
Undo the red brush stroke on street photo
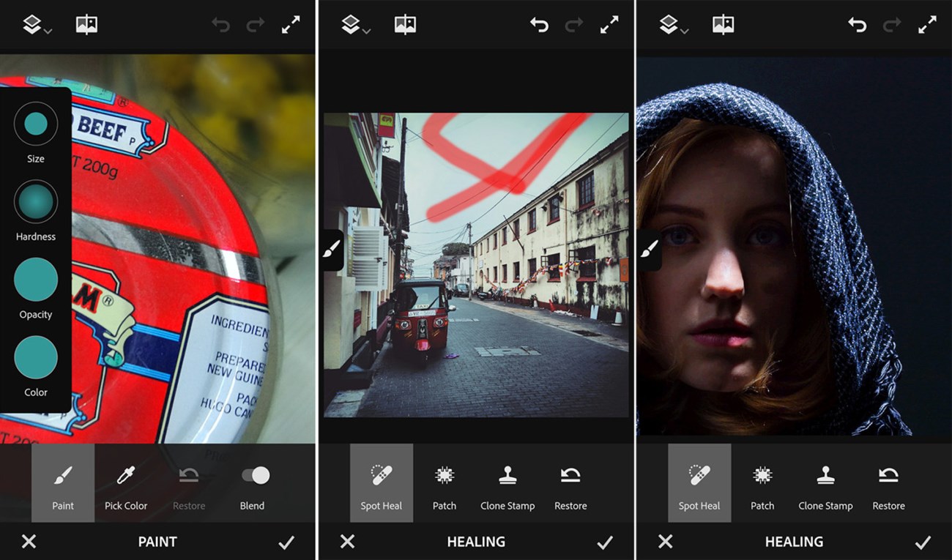coord(540,24)
